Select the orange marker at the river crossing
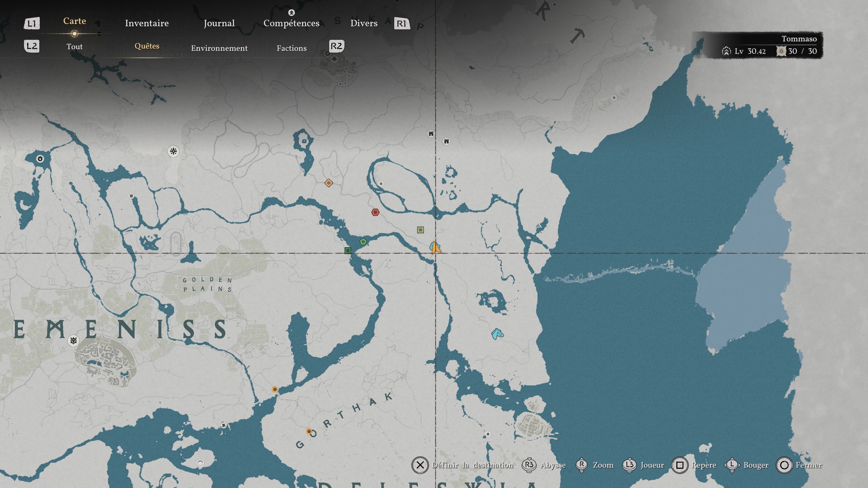This screenshot has width=868, height=488. point(275,389)
